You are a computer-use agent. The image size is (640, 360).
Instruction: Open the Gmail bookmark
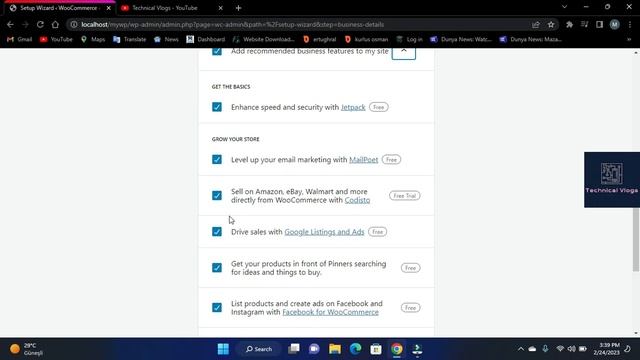(x=20, y=39)
